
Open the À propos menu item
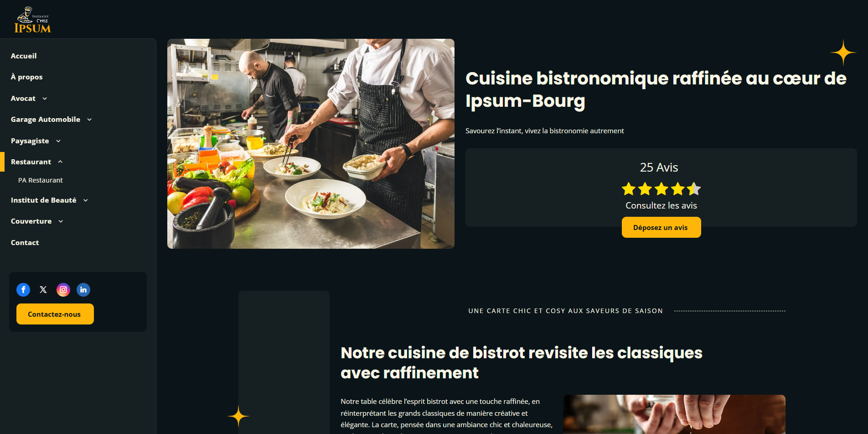pos(27,77)
